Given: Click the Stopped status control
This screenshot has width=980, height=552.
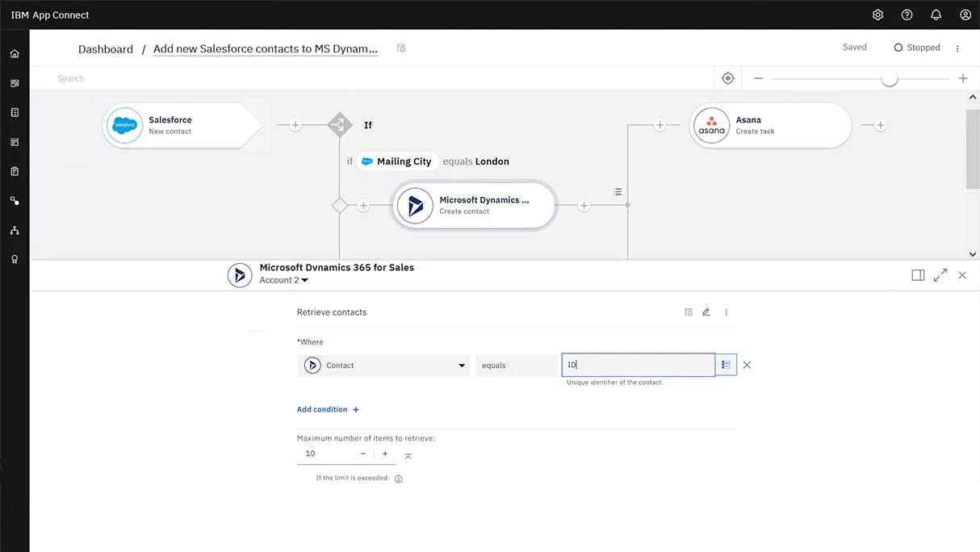Looking at the screenshot, I should pos(917,47).
